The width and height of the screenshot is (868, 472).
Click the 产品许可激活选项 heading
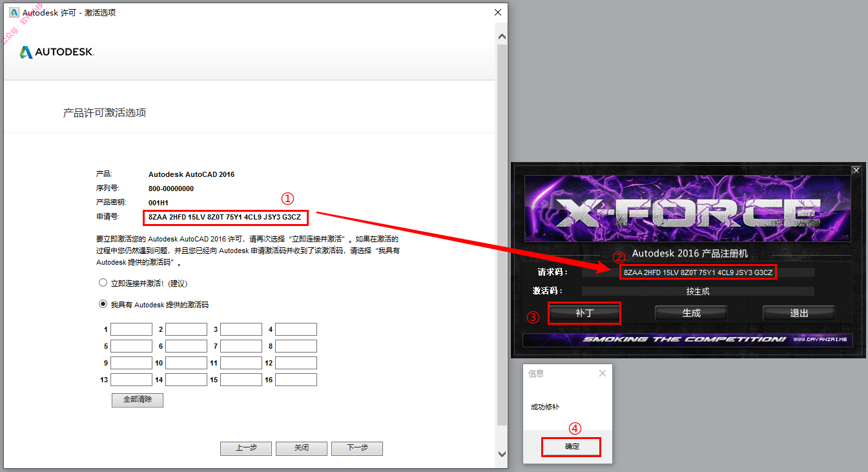(x=105, y=113)
